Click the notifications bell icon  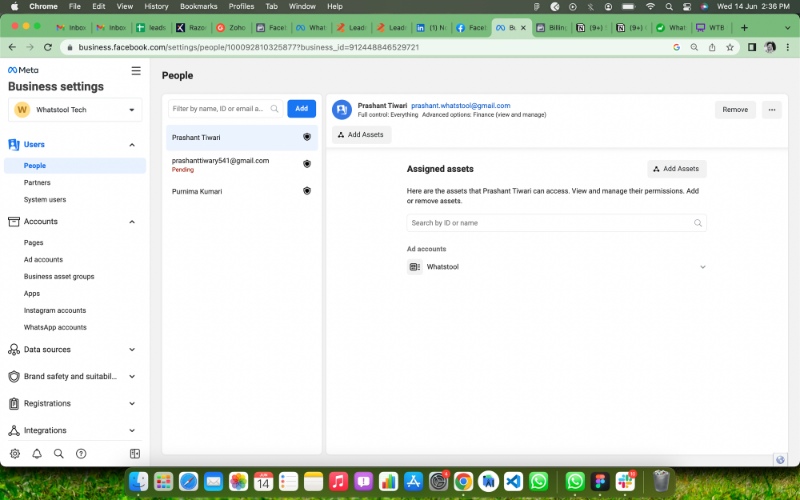[37, 453]
